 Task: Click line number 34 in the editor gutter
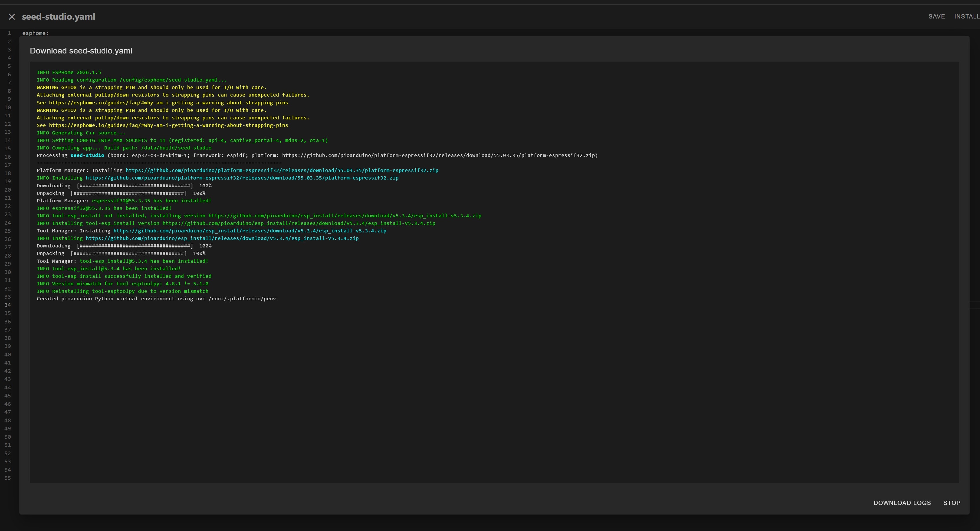(x=8, y=305)
